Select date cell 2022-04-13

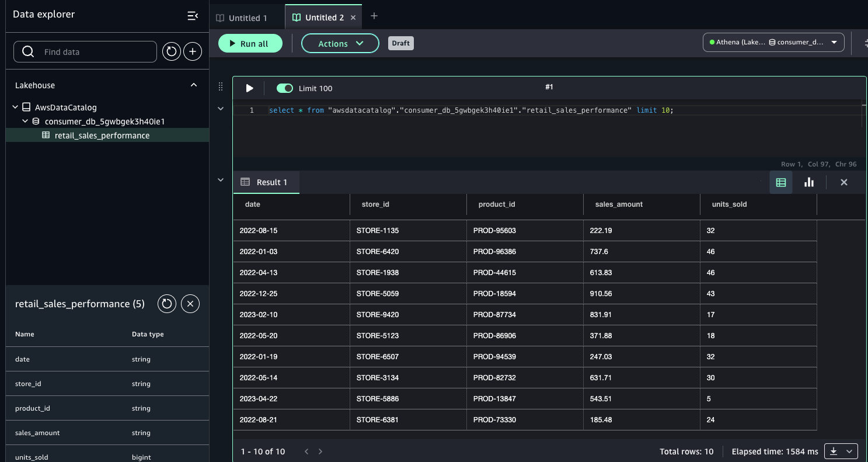[291, 273]
